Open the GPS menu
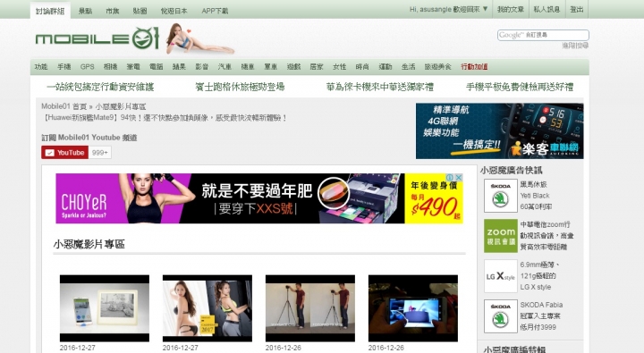Viewport: 644px width, 353px height. [x=87, y=66]
